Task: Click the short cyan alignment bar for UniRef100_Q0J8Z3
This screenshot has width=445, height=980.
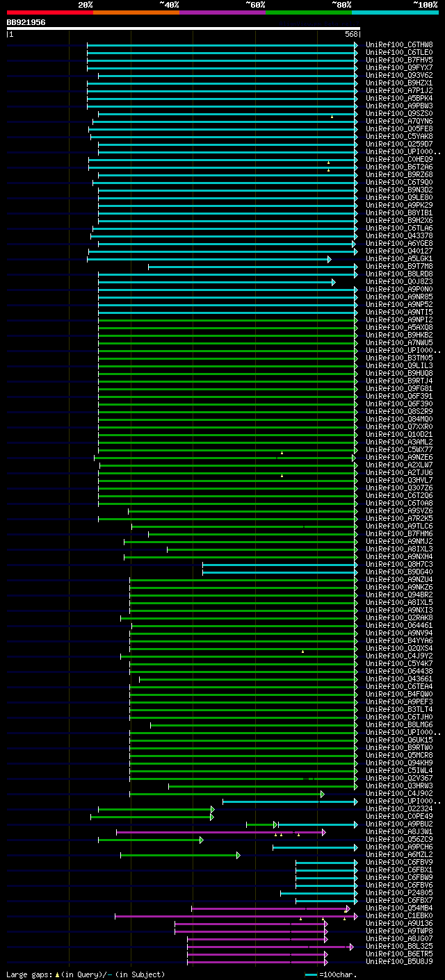Action: click(x=217, y=282)
